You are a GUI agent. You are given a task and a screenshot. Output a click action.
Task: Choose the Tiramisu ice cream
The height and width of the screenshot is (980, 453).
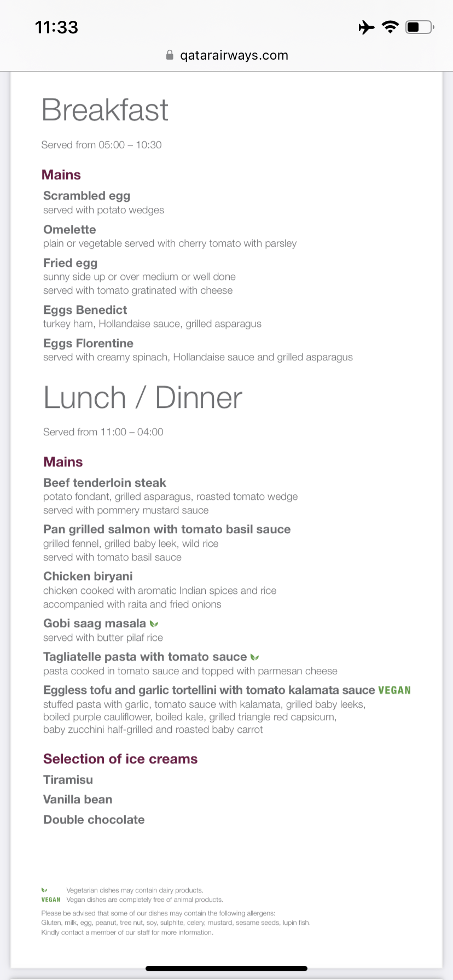tap(68, 780)
